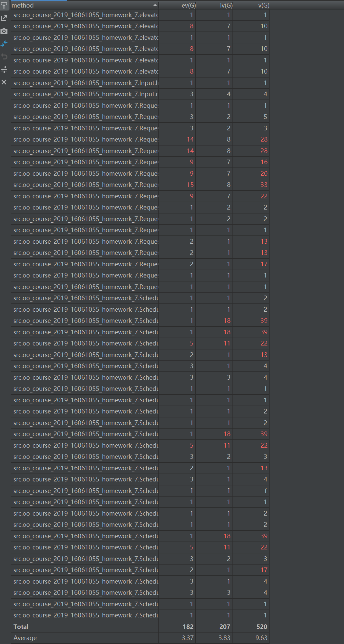Click the export metrics icon
The height and width of the screenshot is (644, 344).
tap(4, 18)
